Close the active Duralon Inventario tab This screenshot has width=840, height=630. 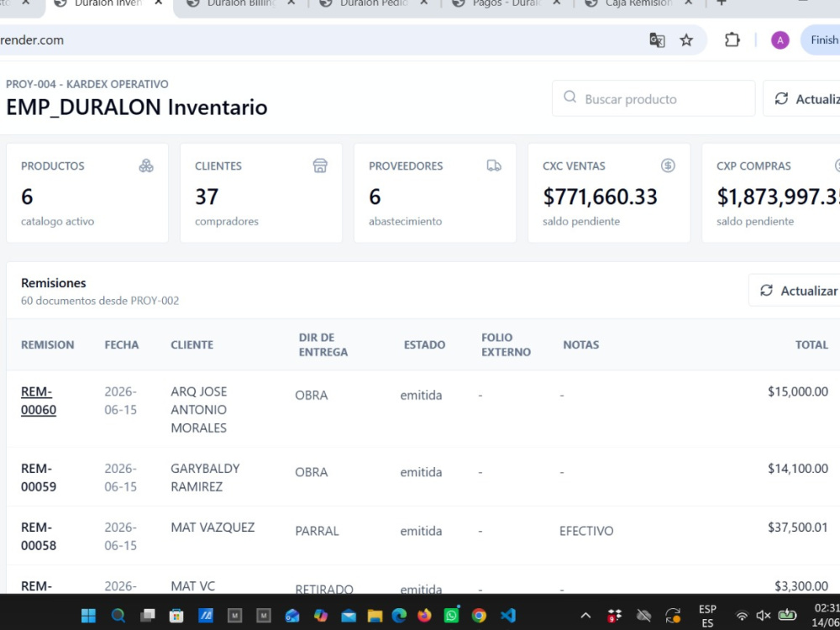point(158,3)
